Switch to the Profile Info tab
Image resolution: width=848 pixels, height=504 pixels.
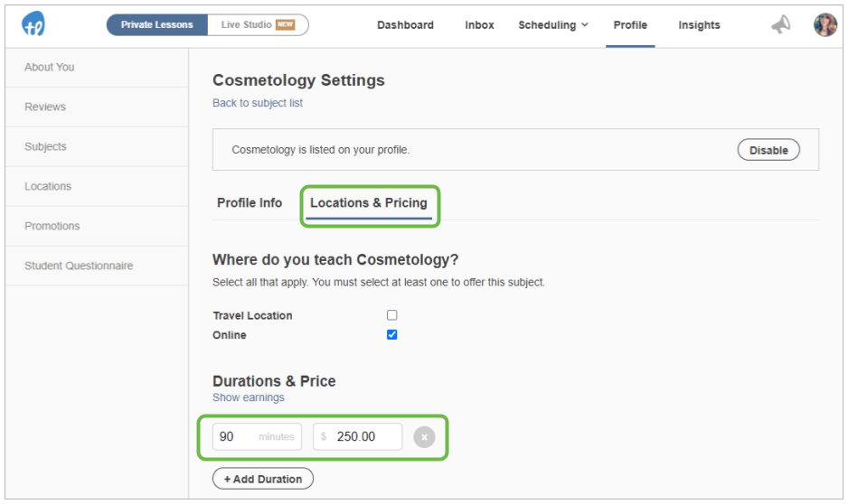(x=250, y=202)
